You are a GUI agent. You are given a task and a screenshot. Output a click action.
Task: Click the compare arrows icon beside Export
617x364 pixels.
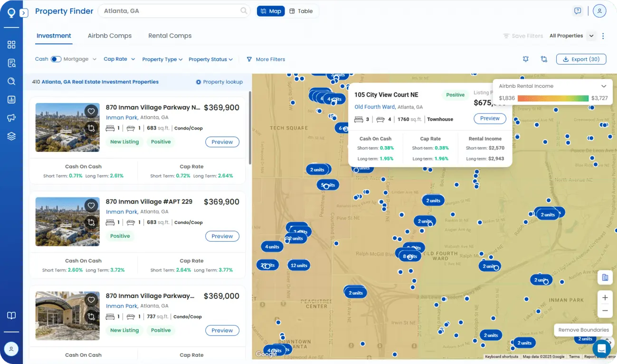point(544,59)
